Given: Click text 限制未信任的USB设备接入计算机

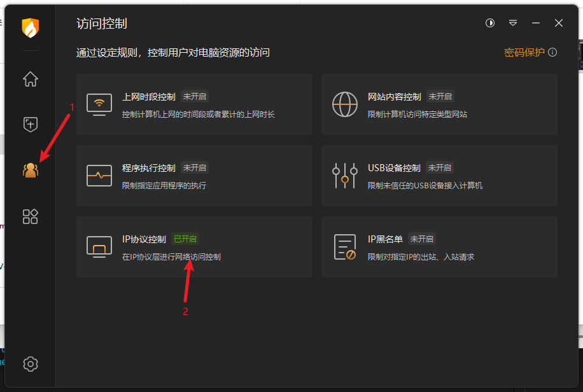Looking at the screenshot, I should point(425,186).
